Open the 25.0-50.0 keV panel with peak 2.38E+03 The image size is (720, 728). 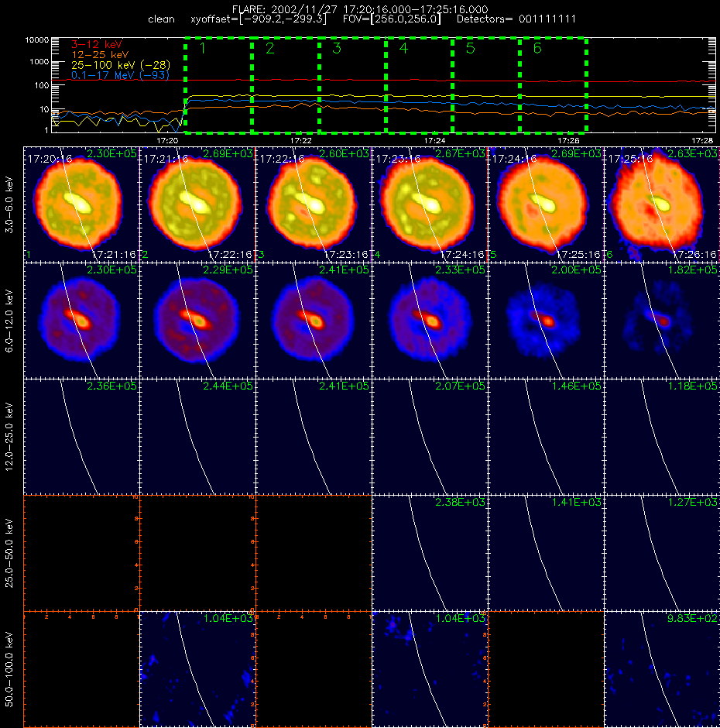point(430,553)
